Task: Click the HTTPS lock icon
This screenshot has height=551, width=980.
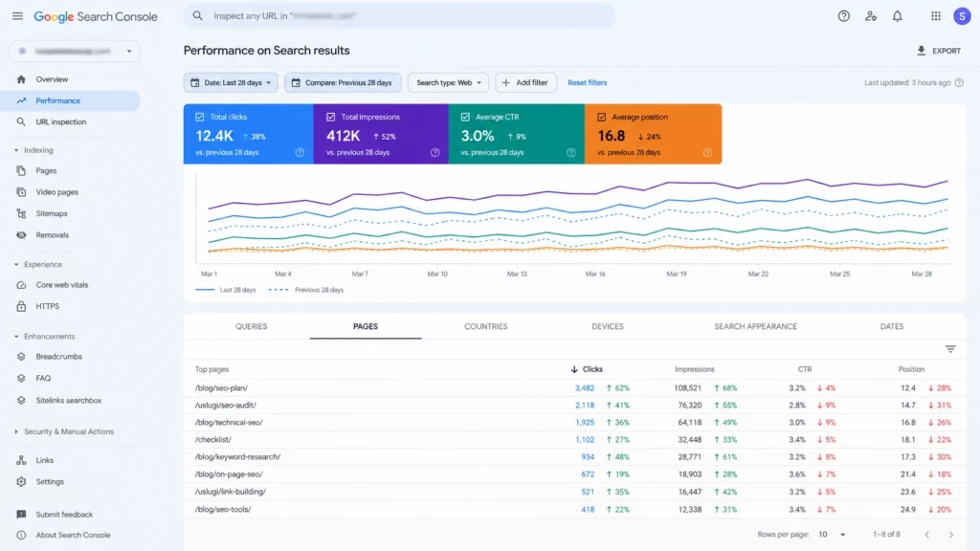Action: coord(21,306)
